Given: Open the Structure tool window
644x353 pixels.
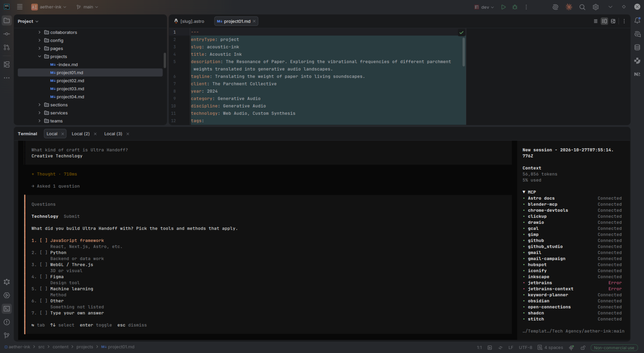Looking at the screenshot, I should pos(7,64).
